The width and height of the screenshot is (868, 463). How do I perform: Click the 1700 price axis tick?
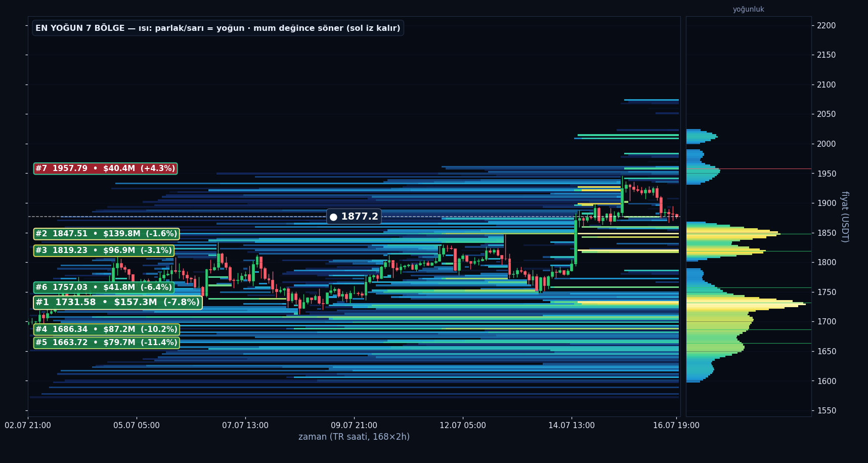pyautogui.click(x=826, y=321)
